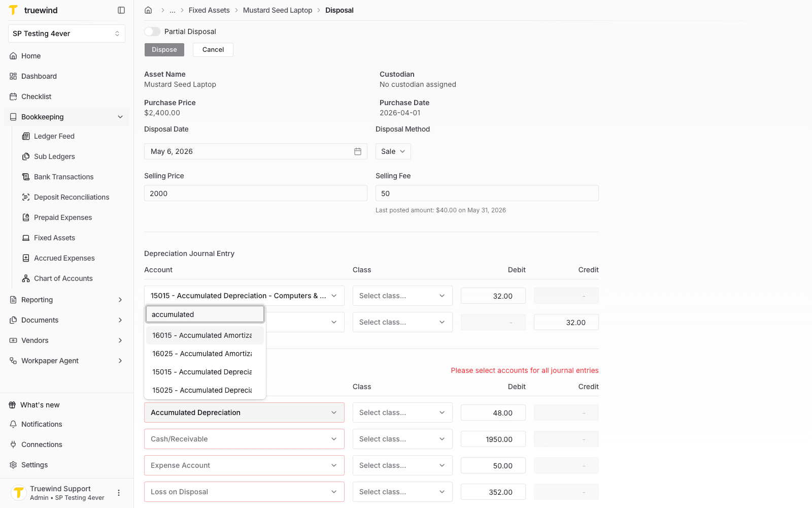The image size is (812, 508).
Task: Select 16025 - Accumulated Amortization option
Action: (x=205, y=354)
